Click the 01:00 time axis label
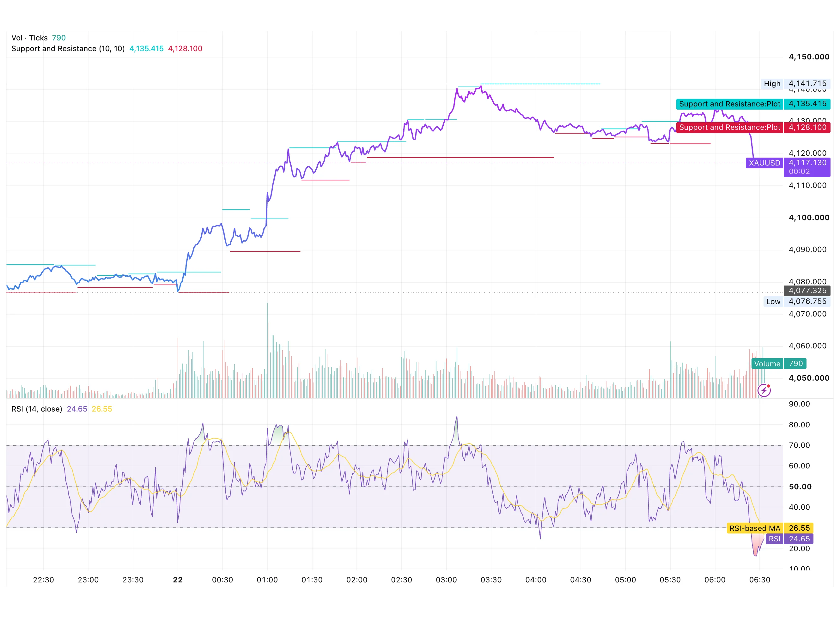The width and height of the screenshot is (840, 626). (267, 580)
